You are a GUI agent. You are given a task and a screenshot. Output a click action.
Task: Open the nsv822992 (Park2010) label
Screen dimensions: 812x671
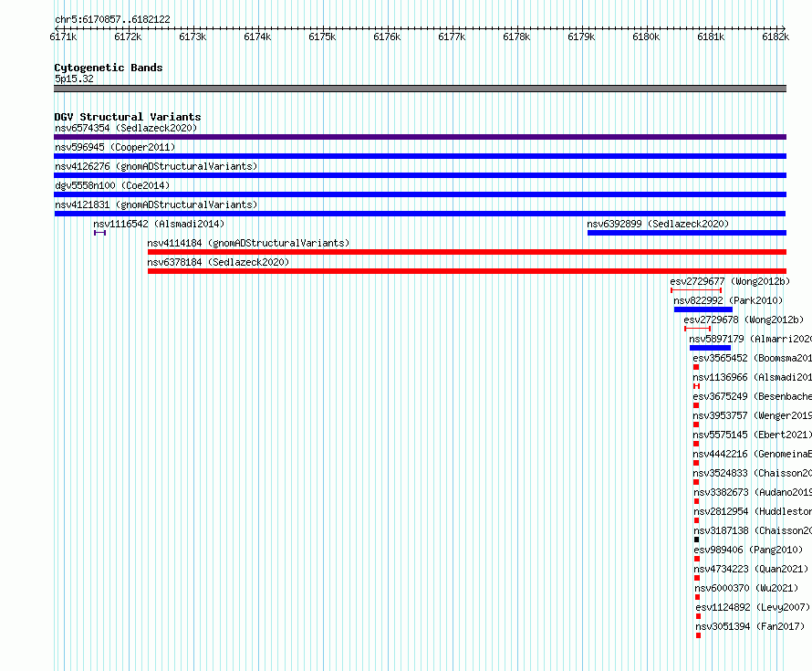click(x=727, y=300)
